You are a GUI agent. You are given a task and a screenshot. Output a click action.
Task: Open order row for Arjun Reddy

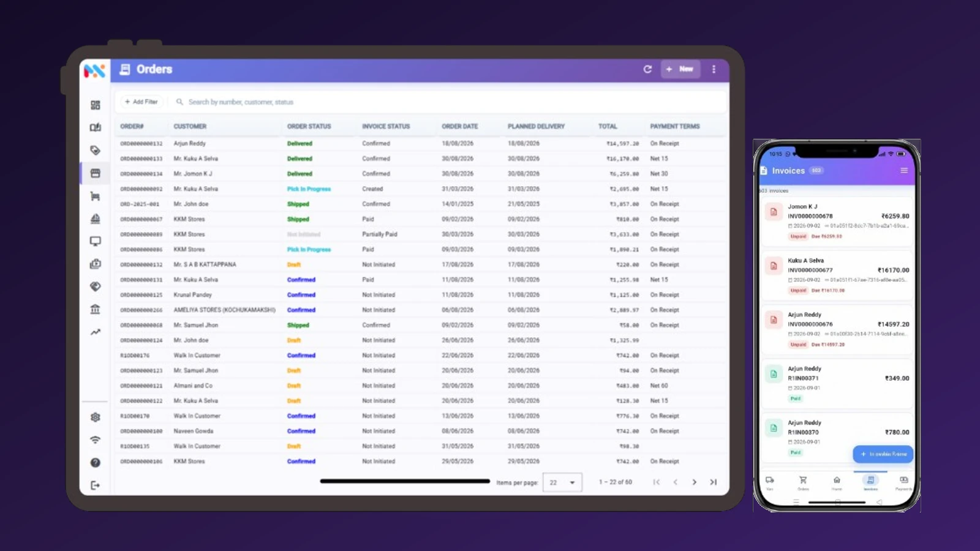point(421,143)
